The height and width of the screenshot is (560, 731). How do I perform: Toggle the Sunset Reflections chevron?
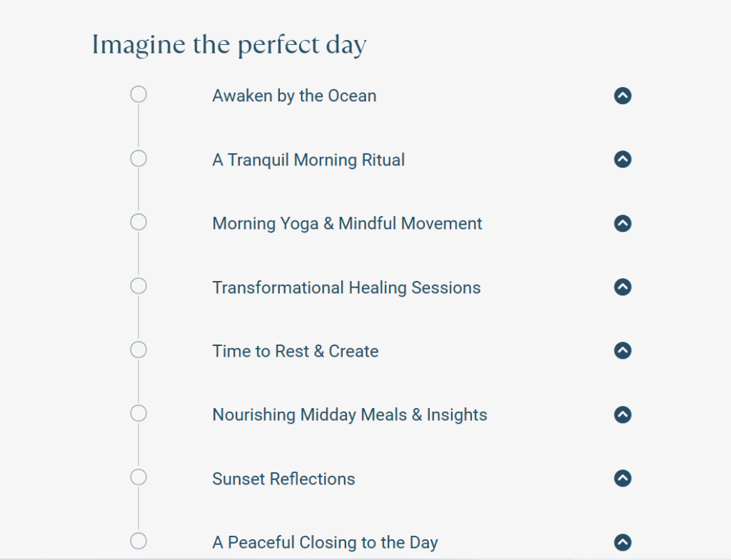622,478
